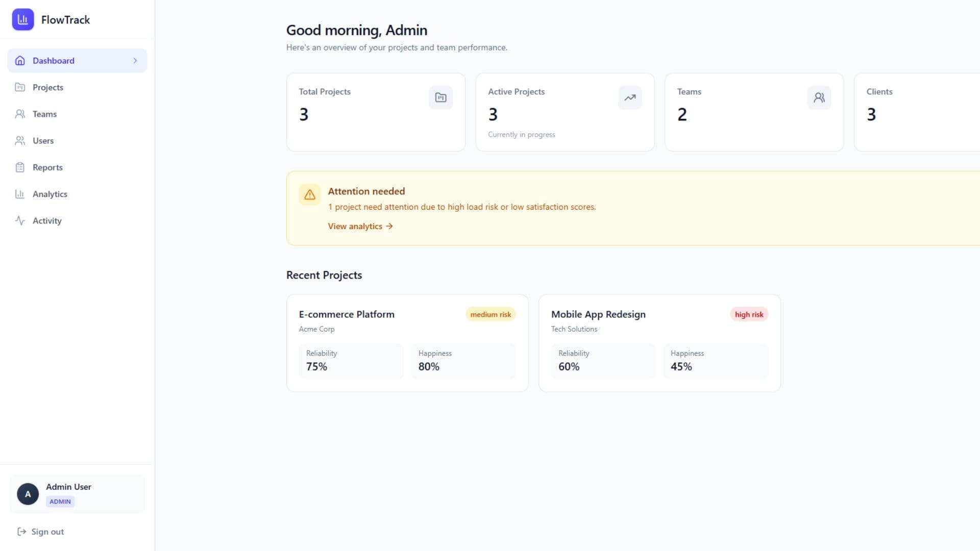Expand the Dashboard chevron arrow
Screen dimensions: 980x551
[135, 61]
